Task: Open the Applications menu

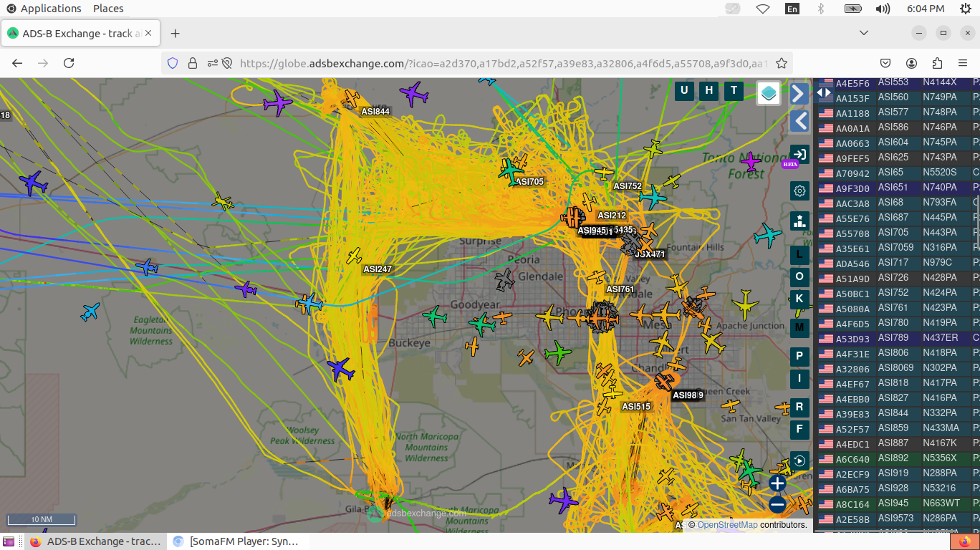Action: point(44,9)
